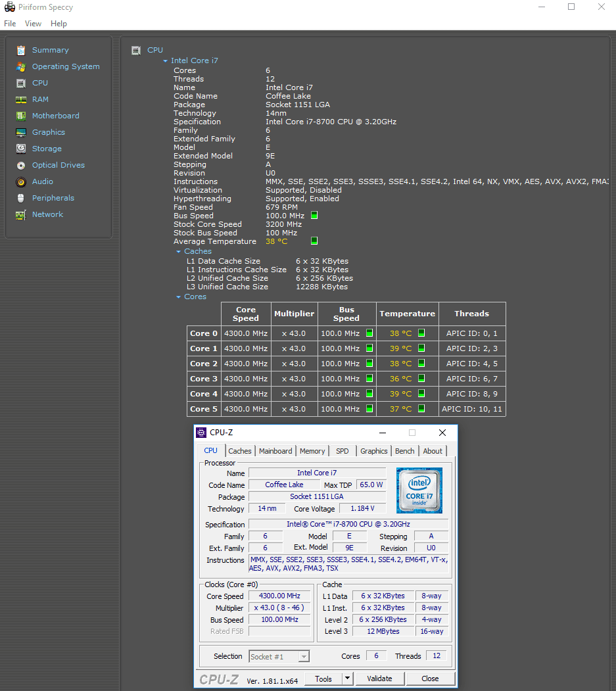Switch to the Memory tab in CPU-Z

tap(312, 451)
